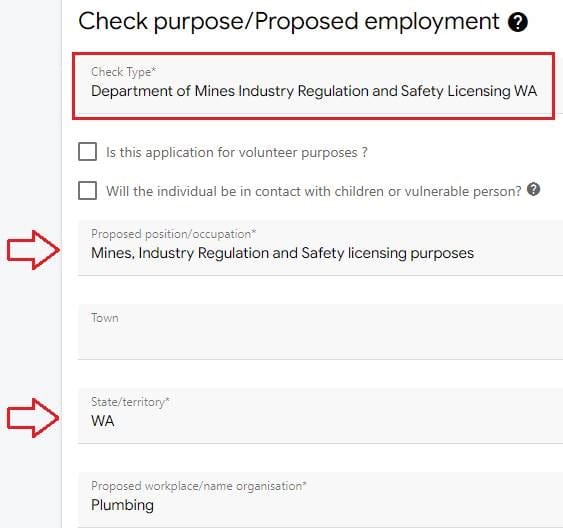The image size is (563, 528).
Task: Click the 'Check Type*' field label
Action: tap(124, 72)
